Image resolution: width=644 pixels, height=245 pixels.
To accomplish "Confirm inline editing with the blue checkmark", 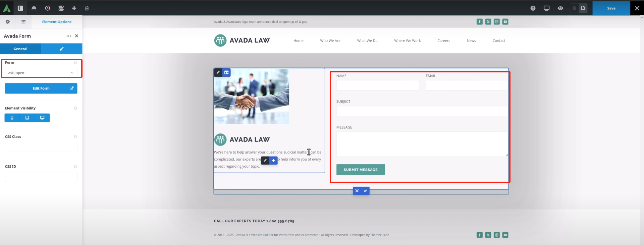I will point(365,191).
